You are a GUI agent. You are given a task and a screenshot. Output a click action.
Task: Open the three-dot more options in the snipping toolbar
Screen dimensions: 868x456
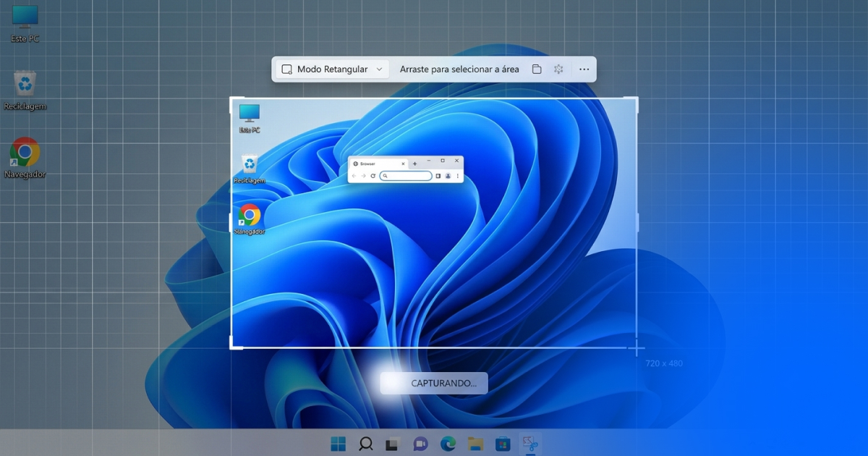[584, 69]
